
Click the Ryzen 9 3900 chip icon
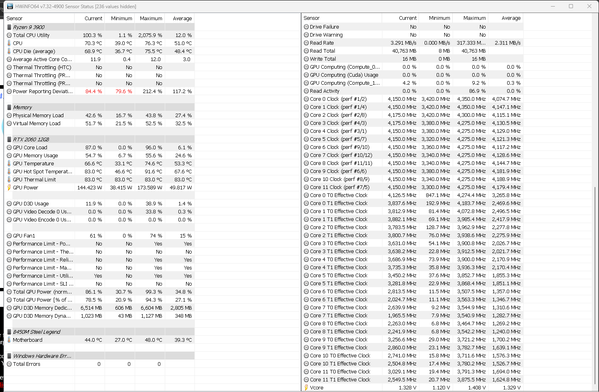9,27
